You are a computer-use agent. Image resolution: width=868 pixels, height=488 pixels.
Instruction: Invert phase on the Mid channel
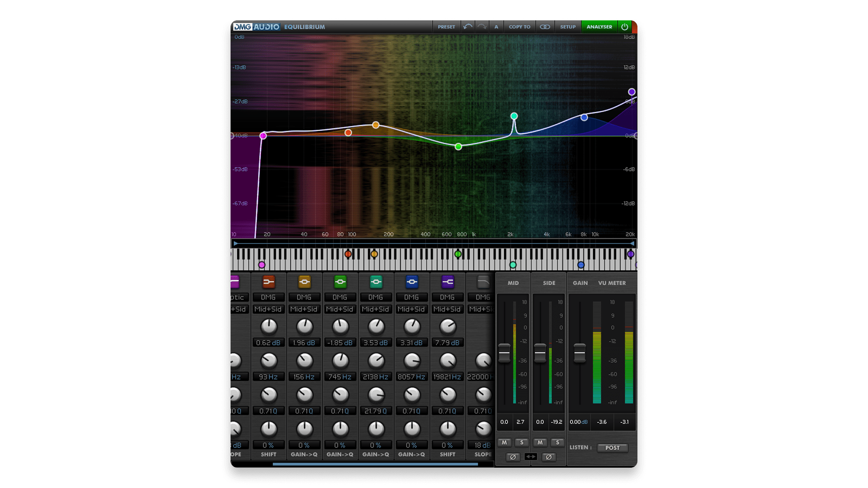pos(513,457)
